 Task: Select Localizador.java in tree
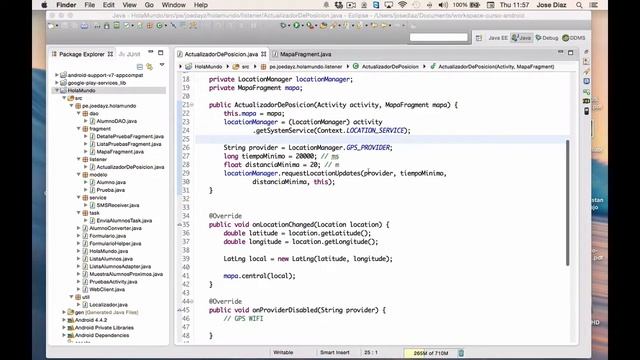pos(108,305)
